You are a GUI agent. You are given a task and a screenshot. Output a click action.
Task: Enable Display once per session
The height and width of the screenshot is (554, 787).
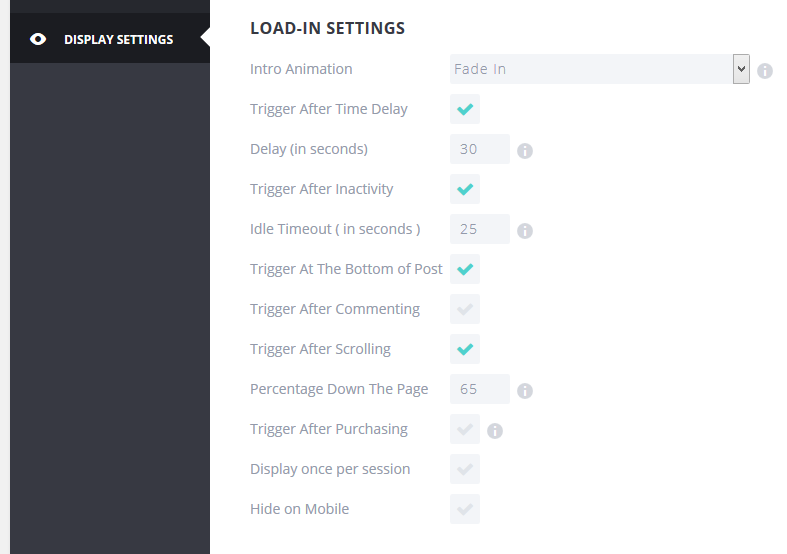point(465,469)
